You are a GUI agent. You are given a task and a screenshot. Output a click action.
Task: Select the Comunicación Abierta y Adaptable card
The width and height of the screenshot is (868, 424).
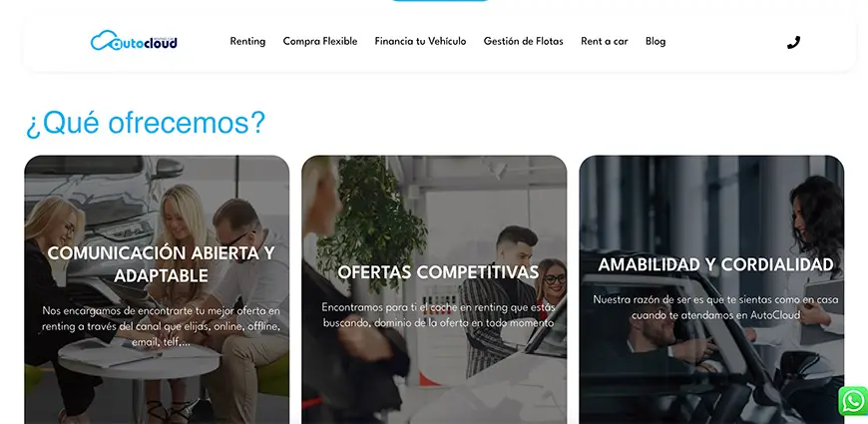click(157, 289)
